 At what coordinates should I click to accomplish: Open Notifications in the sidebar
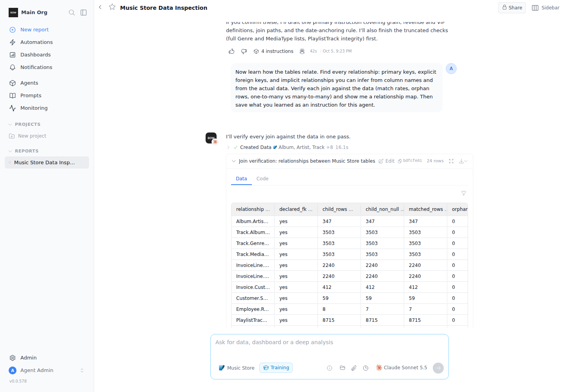coord(36,67)
